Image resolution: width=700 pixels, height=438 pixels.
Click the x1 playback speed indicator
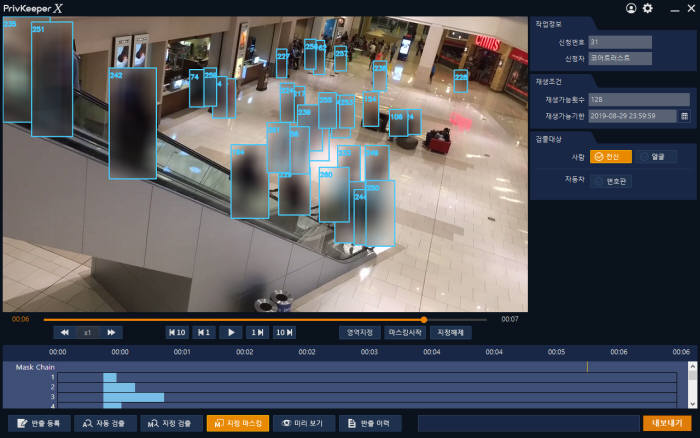(88, 332)
